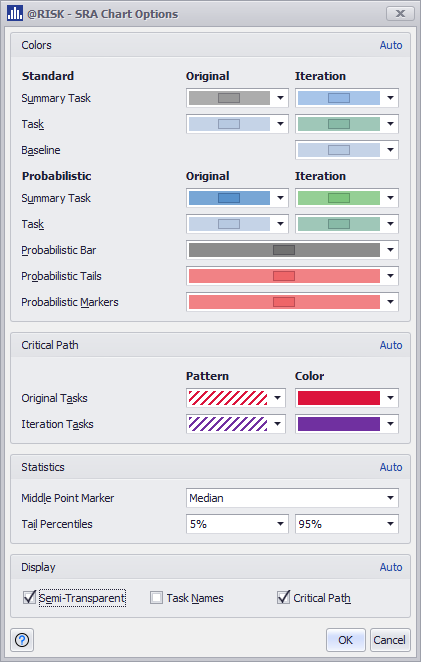Screen dimensions: 421x662
Task: Click the help question mark icon
Action: click(22, 640)
